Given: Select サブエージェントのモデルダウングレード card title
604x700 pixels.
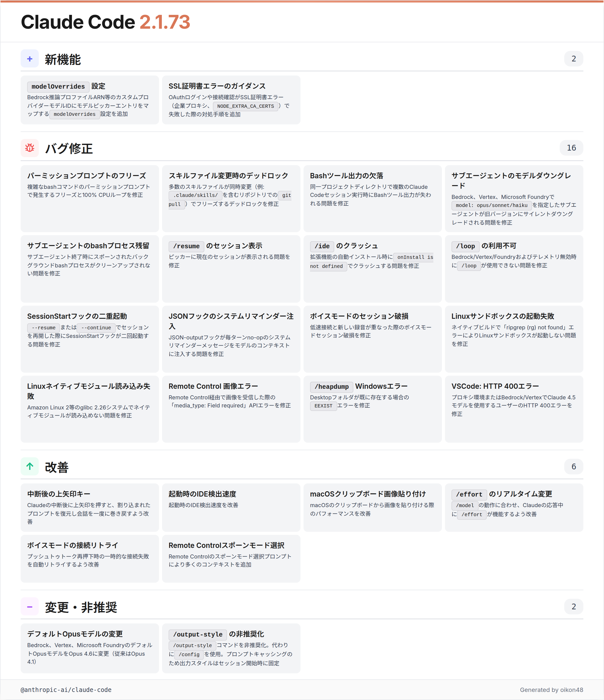Looking at the screenshot, I should (x=511, y=180).
